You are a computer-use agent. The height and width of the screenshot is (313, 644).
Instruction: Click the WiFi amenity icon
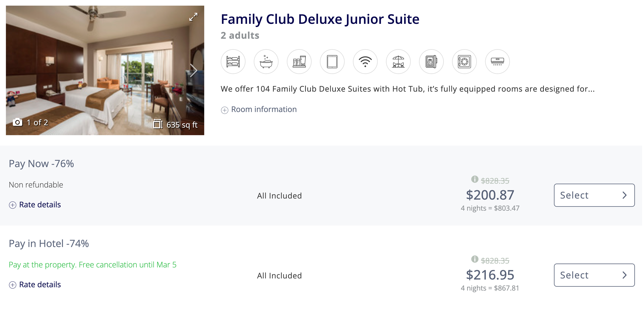365,62
